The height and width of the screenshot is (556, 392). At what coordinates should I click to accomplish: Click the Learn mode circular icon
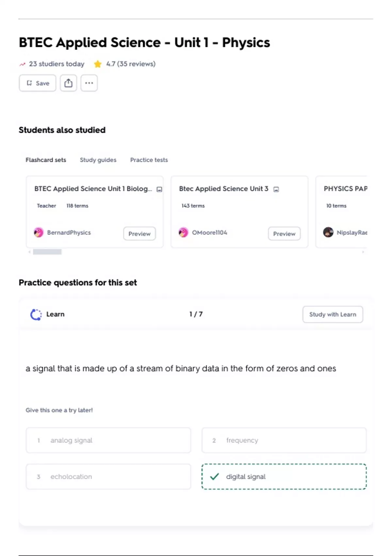(36, 314)
